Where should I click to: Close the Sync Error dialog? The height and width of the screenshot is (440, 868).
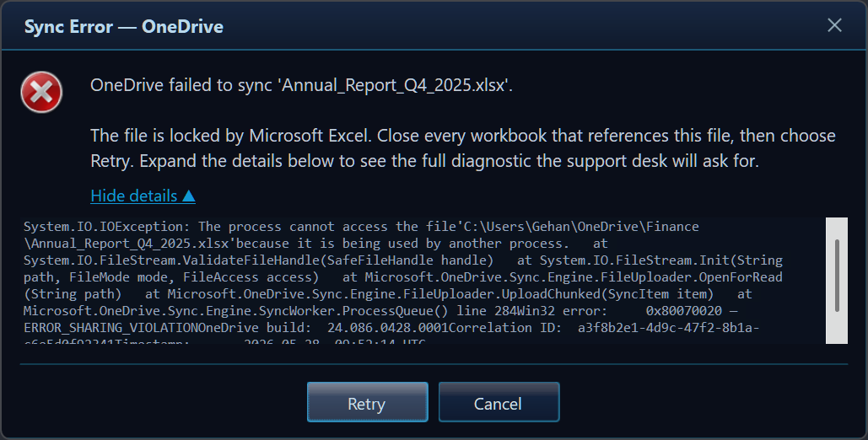coord(834,25)
